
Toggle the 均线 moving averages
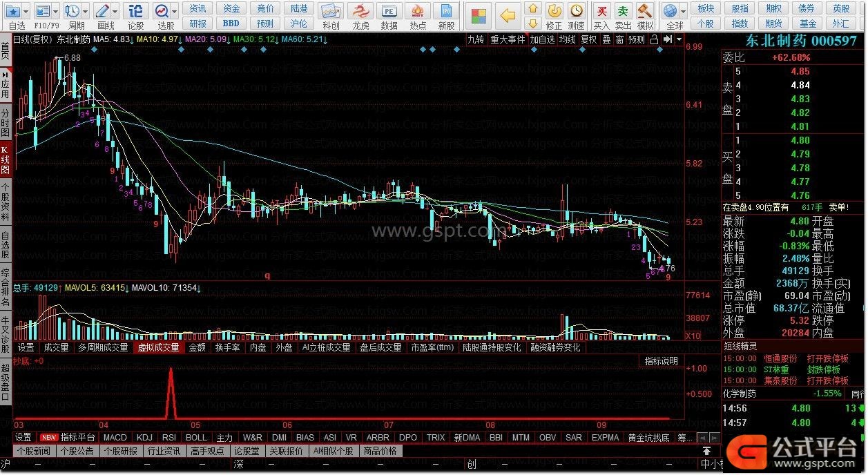568,39
